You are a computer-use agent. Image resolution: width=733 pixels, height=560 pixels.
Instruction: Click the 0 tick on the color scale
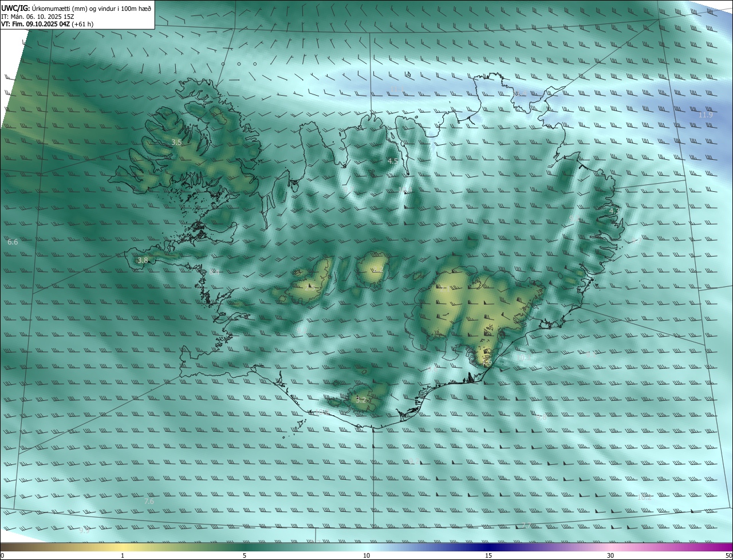(2, 555)
